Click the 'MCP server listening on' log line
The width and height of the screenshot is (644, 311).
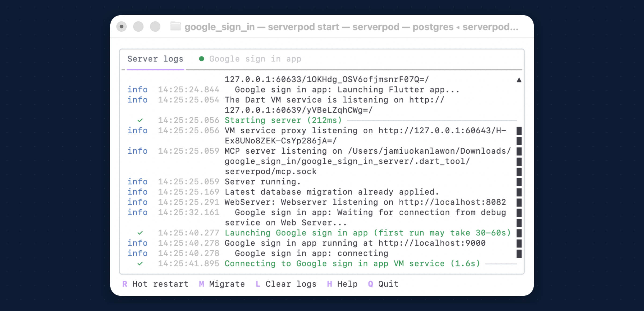[368, 151]
